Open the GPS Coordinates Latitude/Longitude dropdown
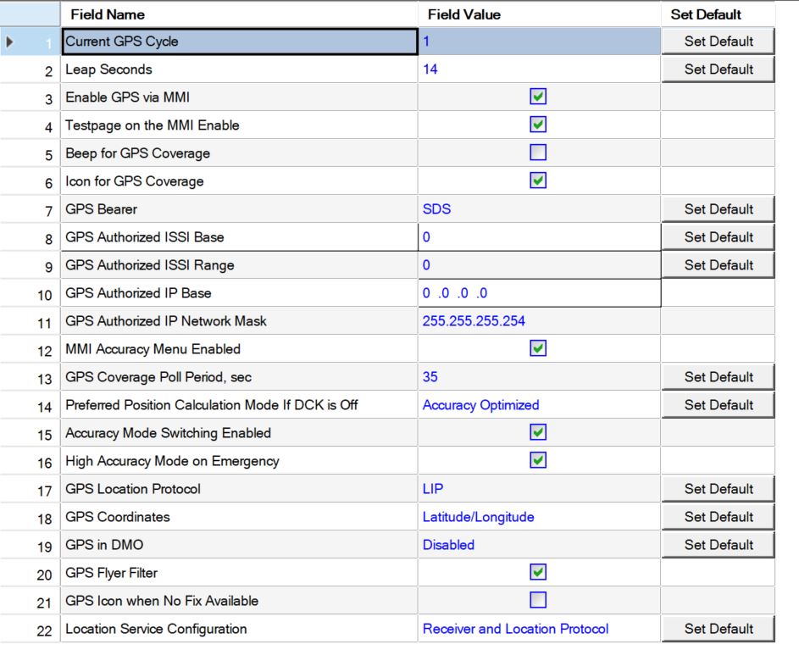The image size is (799, 672). [x=538, y=517]
